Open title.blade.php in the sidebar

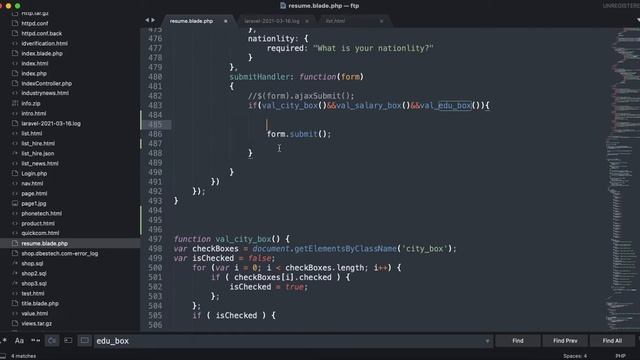point(40,303)
